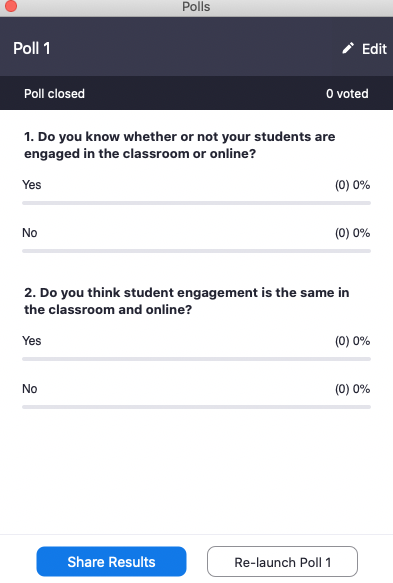Click No option under question 1
Image resolution: width=393 pixels, height=583 pixels.
click(x=30, y=233)
